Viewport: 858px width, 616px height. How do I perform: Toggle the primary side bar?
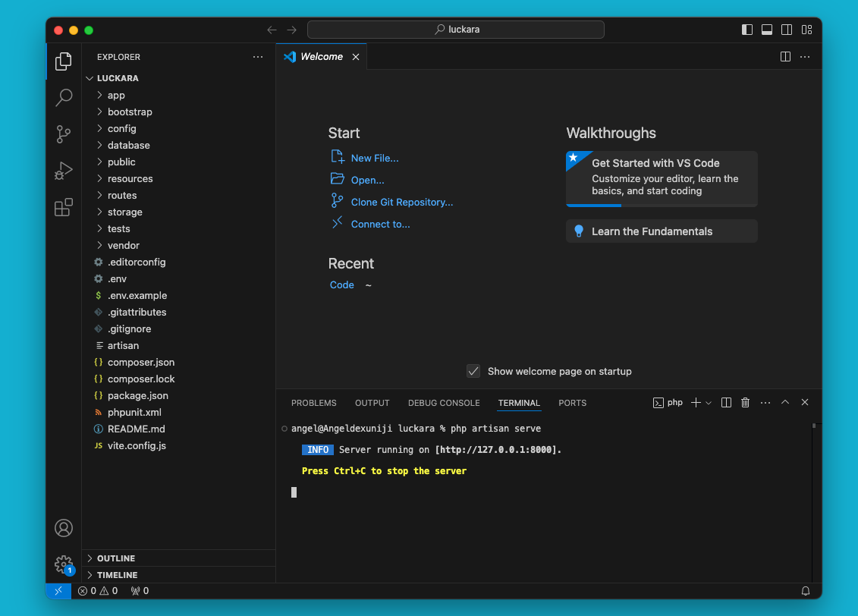[747, 30]
